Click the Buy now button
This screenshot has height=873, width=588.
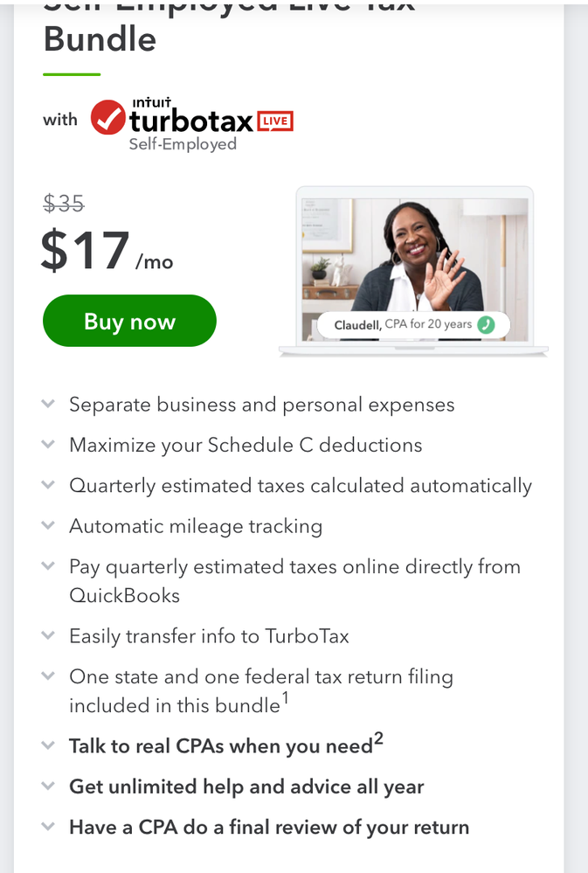pyautogui.click(x=129, y=321)
